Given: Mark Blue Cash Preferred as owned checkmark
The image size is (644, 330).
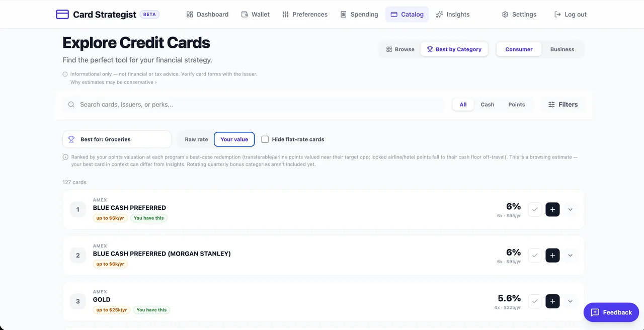Looking at the screenshot, I should (x=535, y=209).
